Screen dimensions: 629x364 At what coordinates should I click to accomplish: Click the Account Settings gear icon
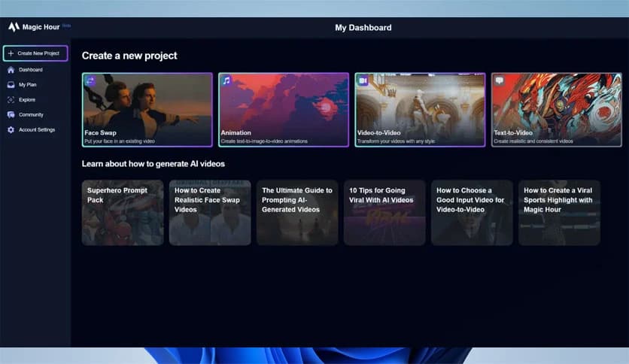(11, 130)
